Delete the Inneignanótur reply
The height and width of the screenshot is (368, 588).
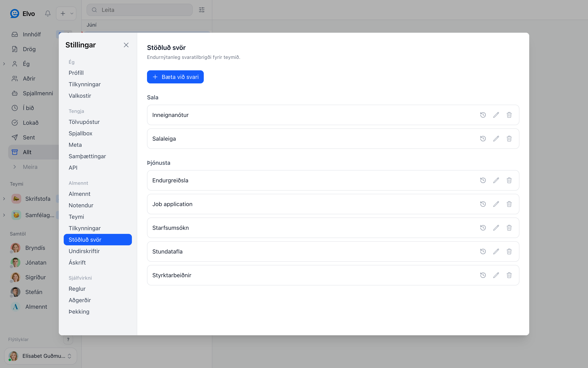(509, 115)
